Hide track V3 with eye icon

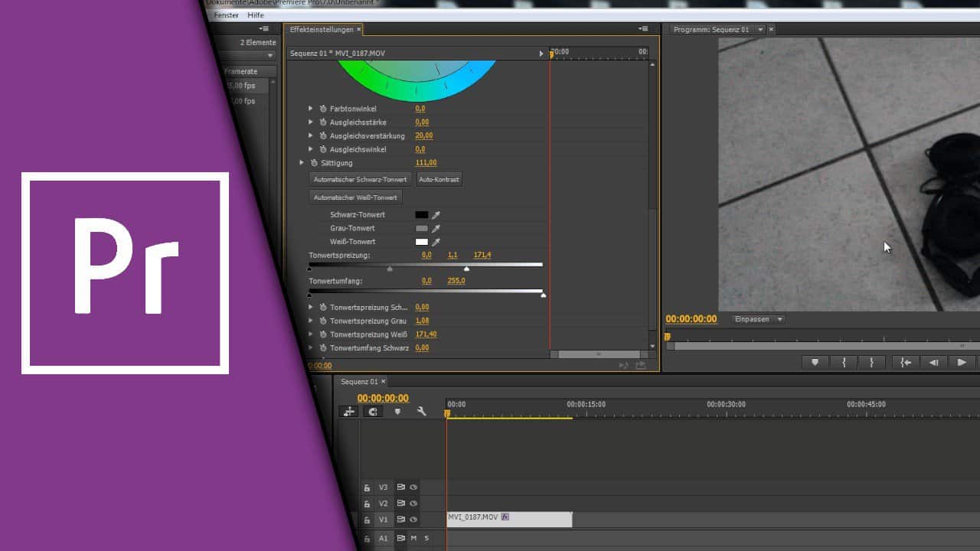click(413, 487)
